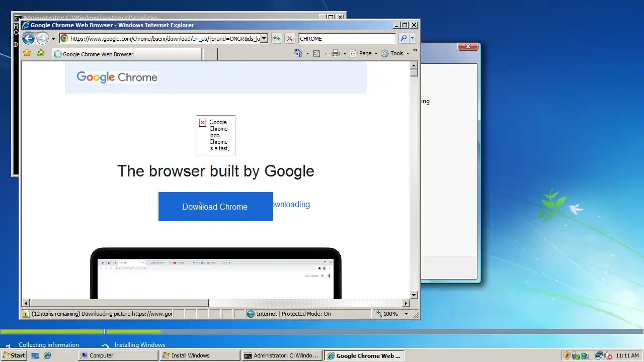Click the Google Chrome logo header
The height and width of the screenshot is (362, 644).
(x=117, y=77)
